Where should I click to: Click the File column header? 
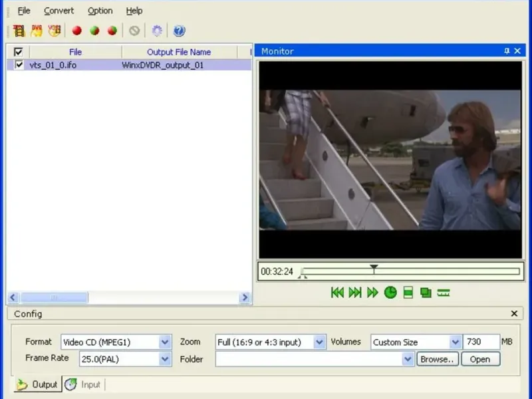tap(75, 52)
